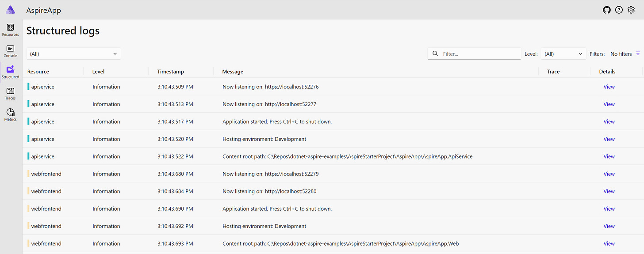The height and width of the screenshot is (254, 644).
Task: Click the message 'Now listening on: http://localhost:52280'
Action: coord(269,191)
